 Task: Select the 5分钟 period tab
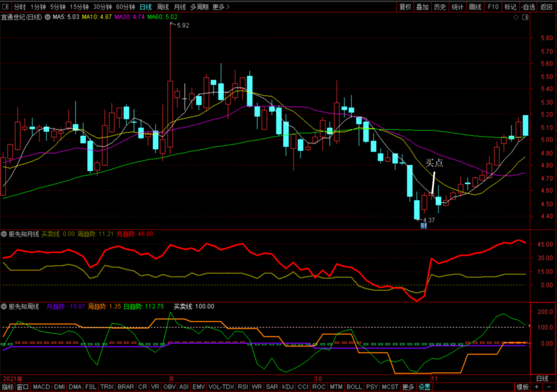[x=58, y=6]
